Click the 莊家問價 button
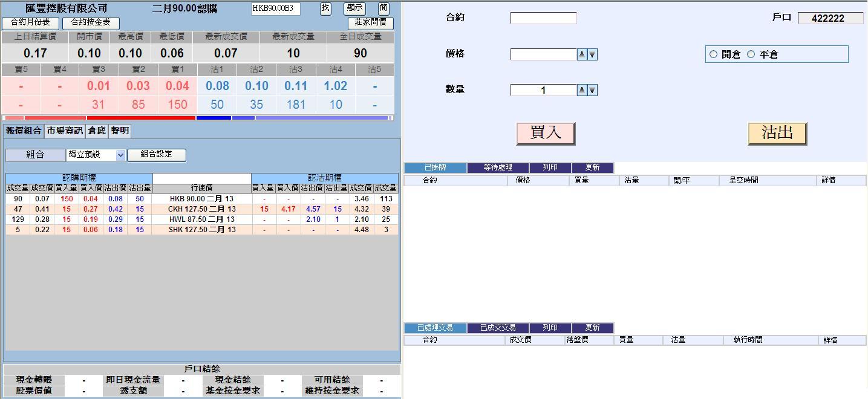The image size is (868, 399). [x=370, y=23]
